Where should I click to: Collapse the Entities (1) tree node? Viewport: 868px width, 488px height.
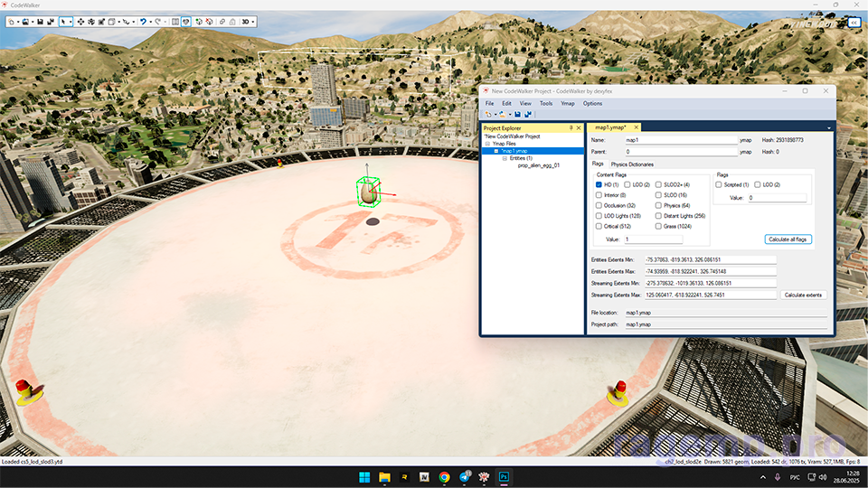[x=505, y=158]
